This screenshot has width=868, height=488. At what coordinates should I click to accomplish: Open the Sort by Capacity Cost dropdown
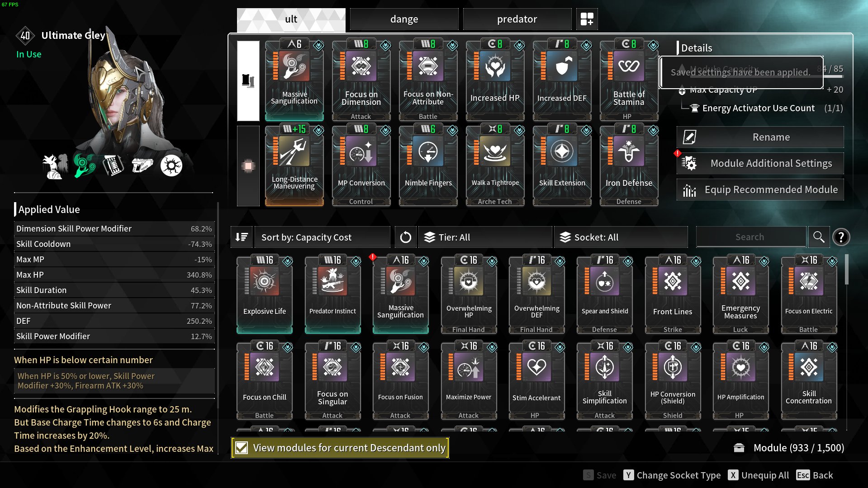[323, 237]
